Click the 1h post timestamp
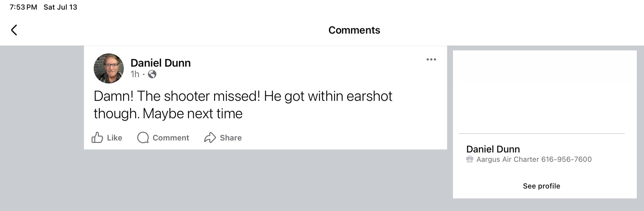Viewport: 644px width, 211px height. (135, 74)
